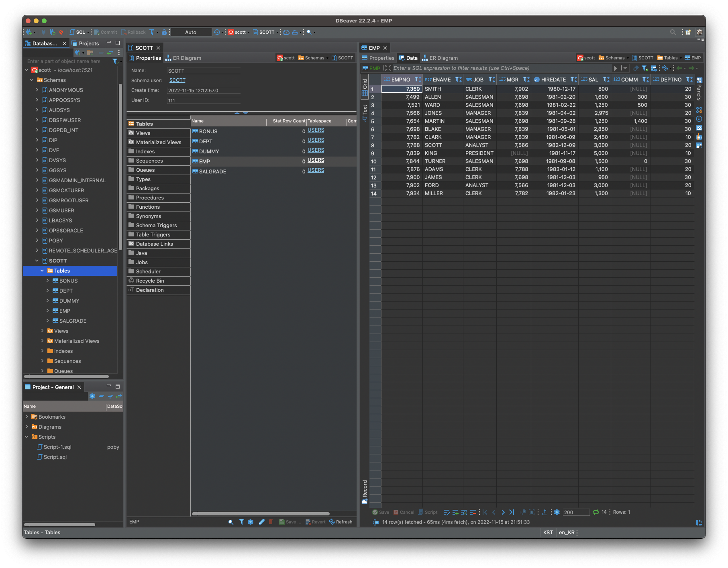Open ER Diagram tab in SCOTT editor

pyautogui.click(x=184, y=58)
